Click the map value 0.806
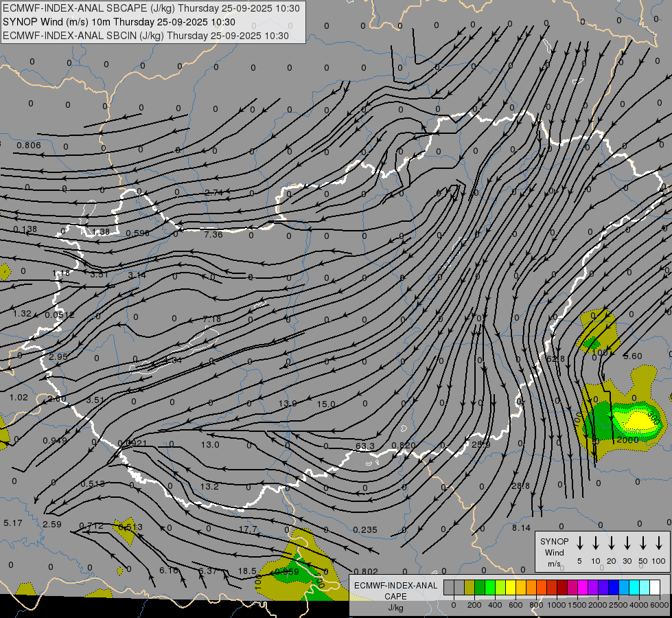 pos(29,146)
